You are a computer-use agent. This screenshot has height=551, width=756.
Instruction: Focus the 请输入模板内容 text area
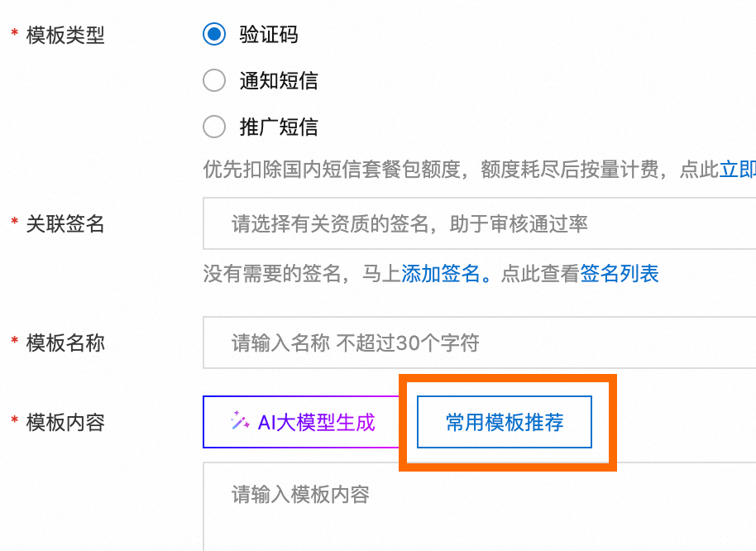479,506
